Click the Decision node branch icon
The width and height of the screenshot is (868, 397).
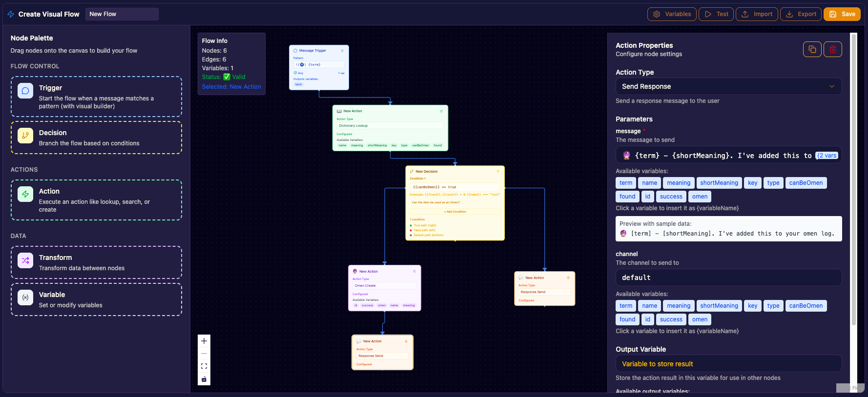(x=25, y=136)
